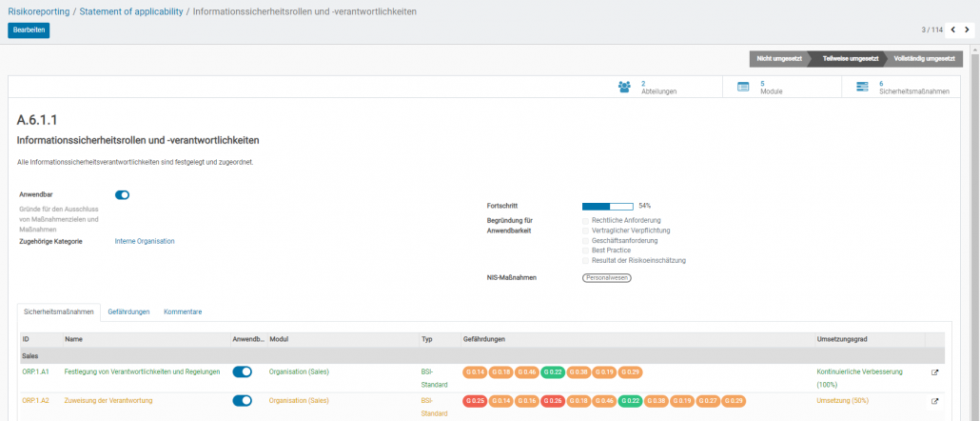This screenshot has height=421, width=980.
Task: Tick the Best Practice checkbox
Action: tap(586, 251)
